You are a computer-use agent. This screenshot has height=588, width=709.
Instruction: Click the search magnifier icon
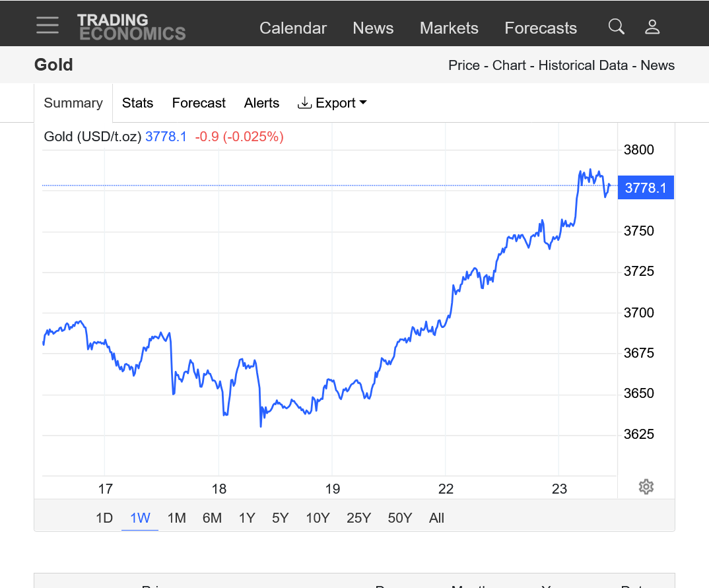coord(616,26)
